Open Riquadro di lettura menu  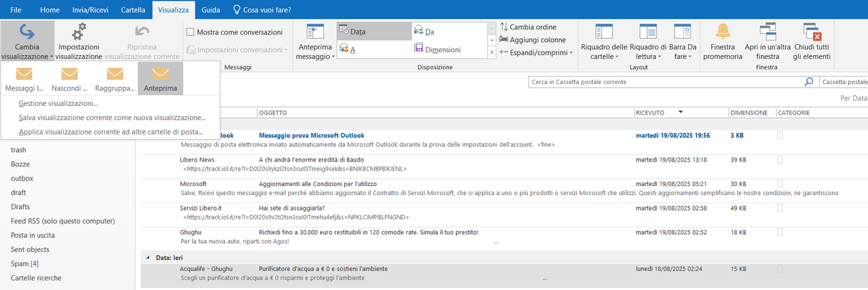click(x=648, y=41)
